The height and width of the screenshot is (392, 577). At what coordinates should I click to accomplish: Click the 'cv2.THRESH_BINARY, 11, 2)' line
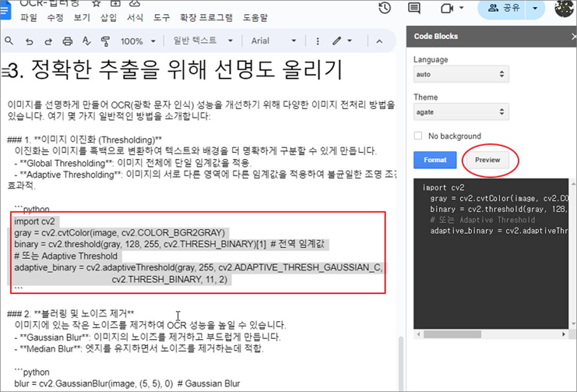pos(170,279)
